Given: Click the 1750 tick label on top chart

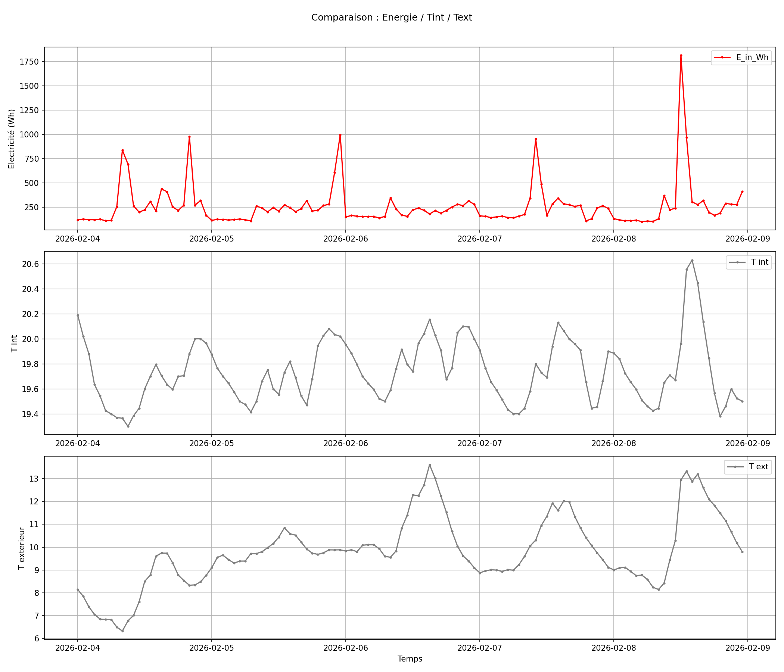Looking at the screenshot, I should click(30, 62).
